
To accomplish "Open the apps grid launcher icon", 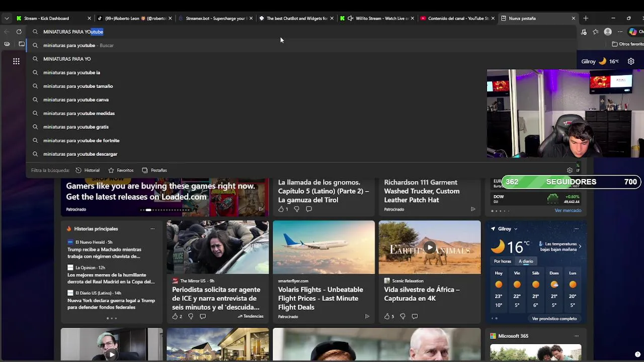I will (16, 61).
